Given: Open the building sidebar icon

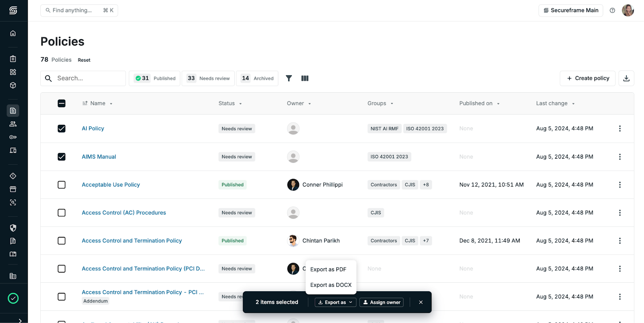Looking at the screenshot, I should [13, 276].
